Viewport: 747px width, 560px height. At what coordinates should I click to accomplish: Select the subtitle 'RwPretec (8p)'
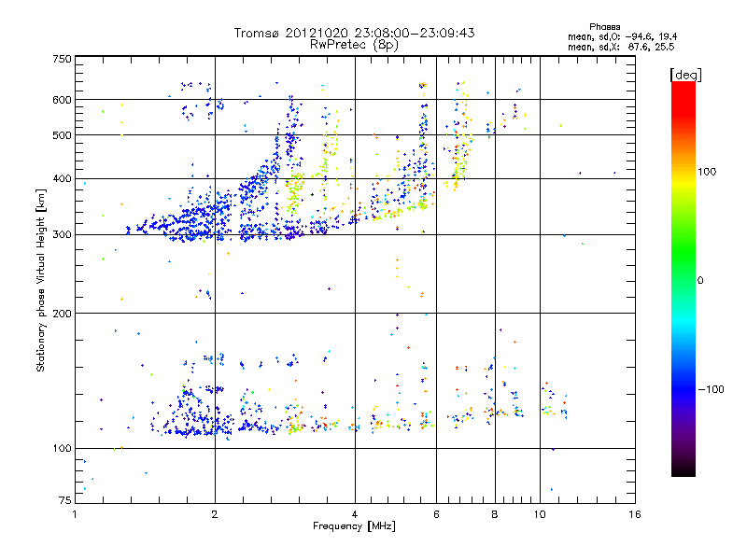click(x=354, y=45)
